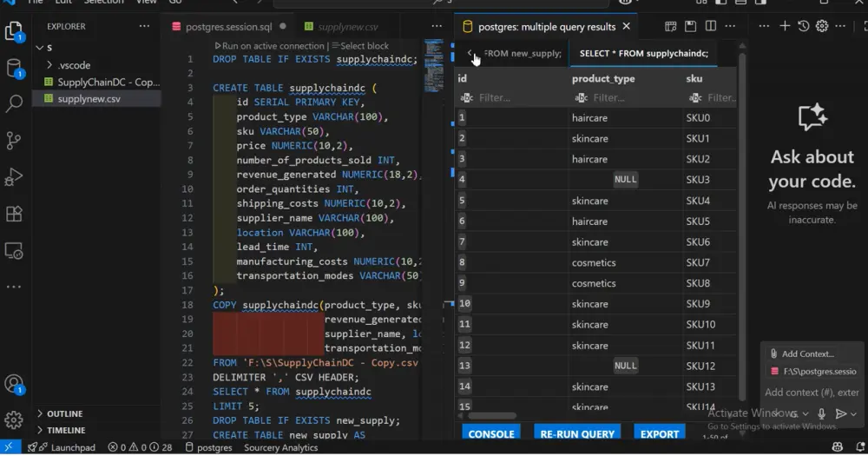This screenshot has height=456, width=868.
Task: Expand the .vscode folder
Action: pyautogui.click(x=49, y=65)
